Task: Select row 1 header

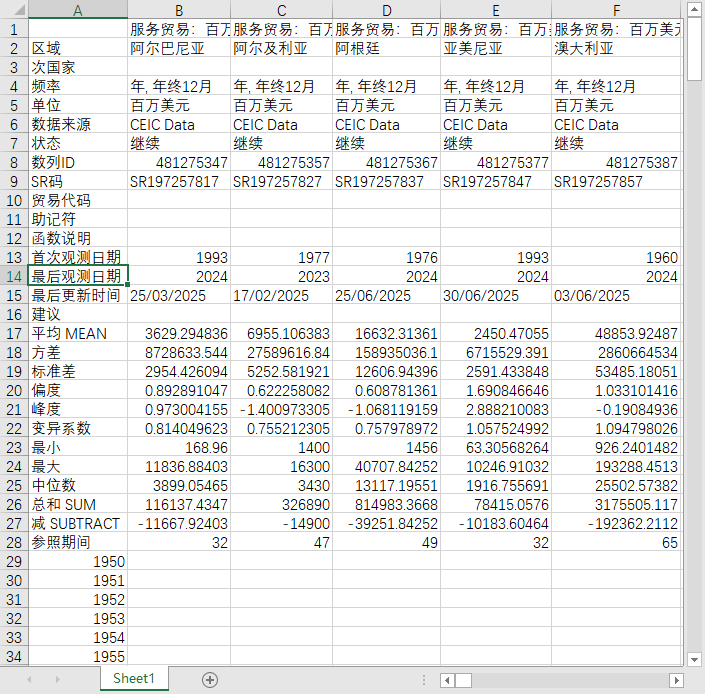Action: tap(14, 29)
